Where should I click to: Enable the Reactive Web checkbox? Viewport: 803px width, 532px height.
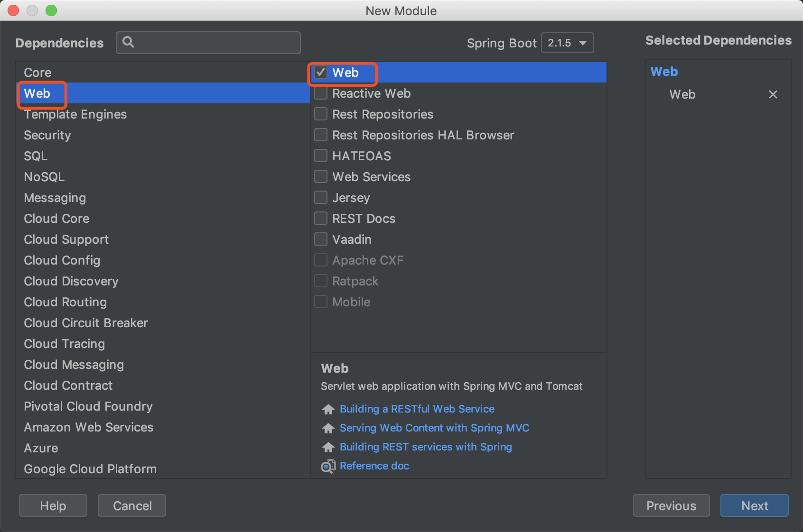pyautogui.click(x=321, y=93)
